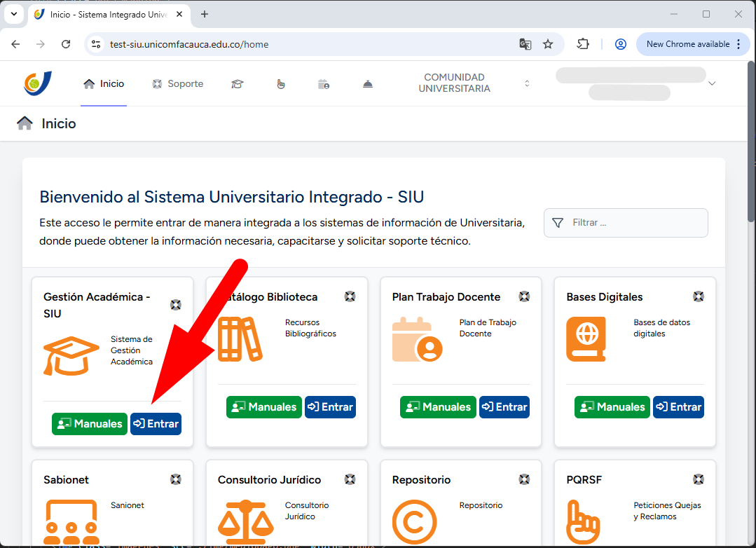Screen dimensions: 756x548
Task: Click the graduation cap icon in the navbar
Action: click(238, 83)
